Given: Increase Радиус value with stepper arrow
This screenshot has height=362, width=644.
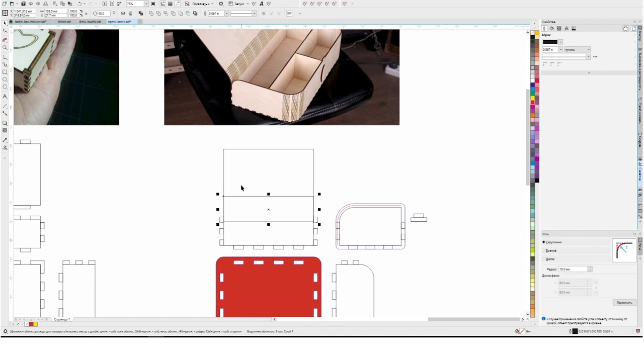Looking at the screenshot, I should (590, 268).
